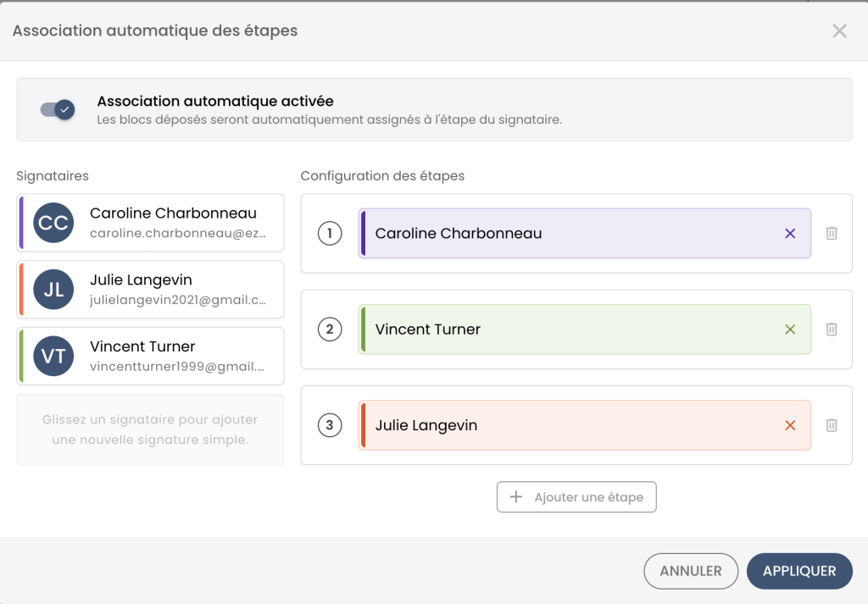Remove Caroline Charbonneau from step 1
The image size is (868, 604).
coord(790,234)
